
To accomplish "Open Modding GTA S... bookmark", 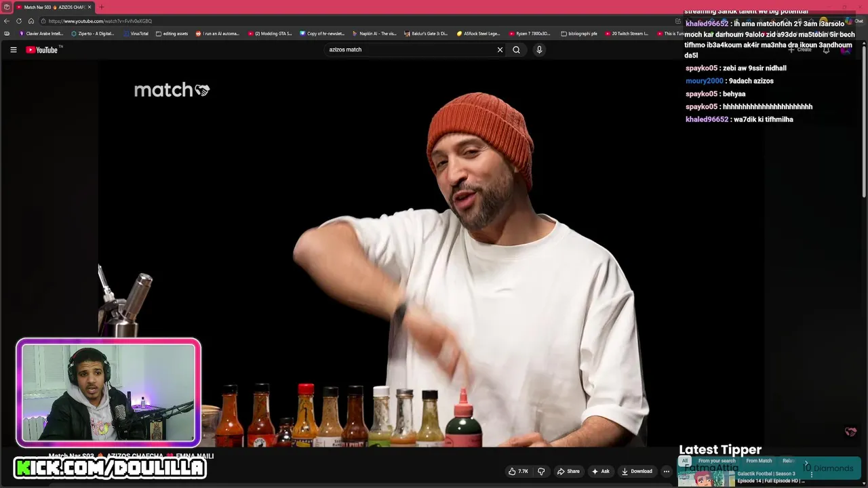I will pos(270,33).
